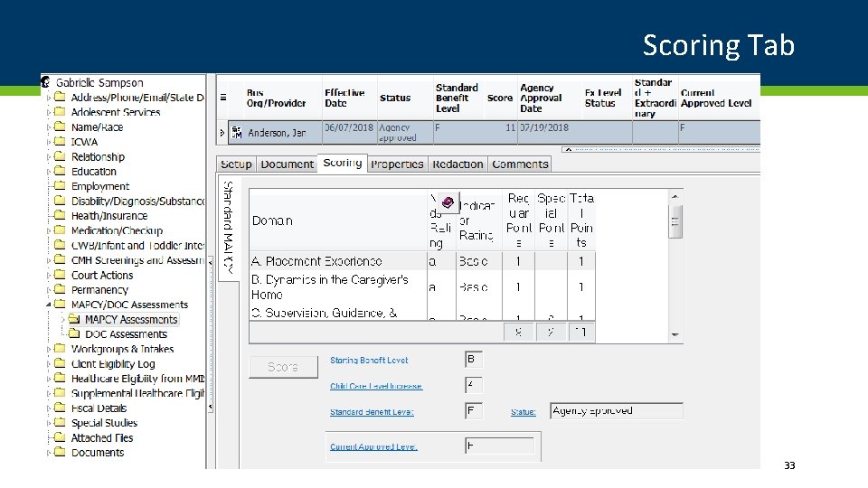Viewport: 868px width, 488px height.
Task: Click the folder icon beside Adolescent Services
Action: click(60, 112)
